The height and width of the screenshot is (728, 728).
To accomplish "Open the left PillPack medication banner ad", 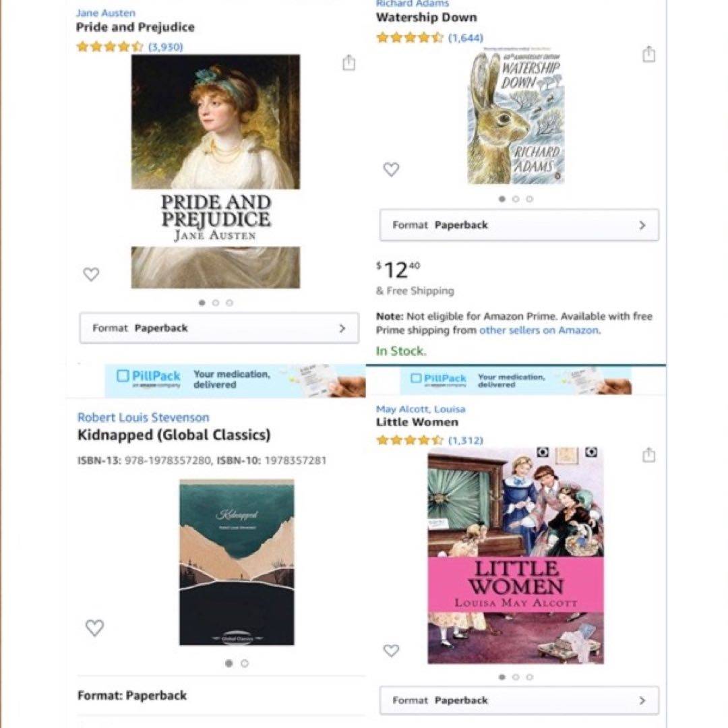I will click(235, 381).
